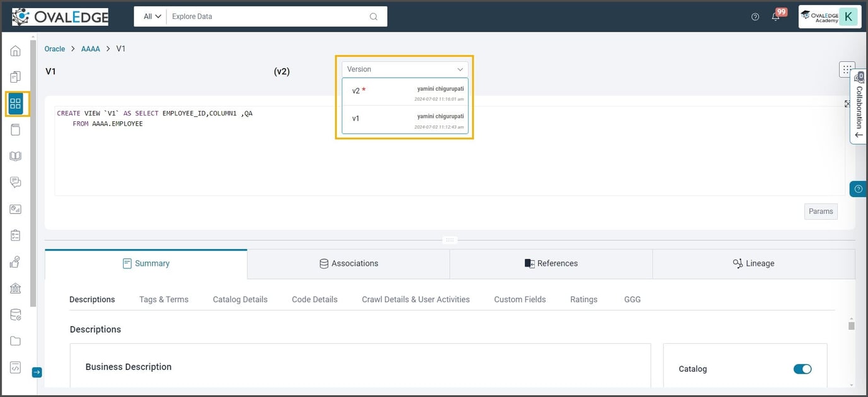Screen dimensions: 868x397
Task: Click the fullscreen expand icon of code editor
Action: pos(847,104)
